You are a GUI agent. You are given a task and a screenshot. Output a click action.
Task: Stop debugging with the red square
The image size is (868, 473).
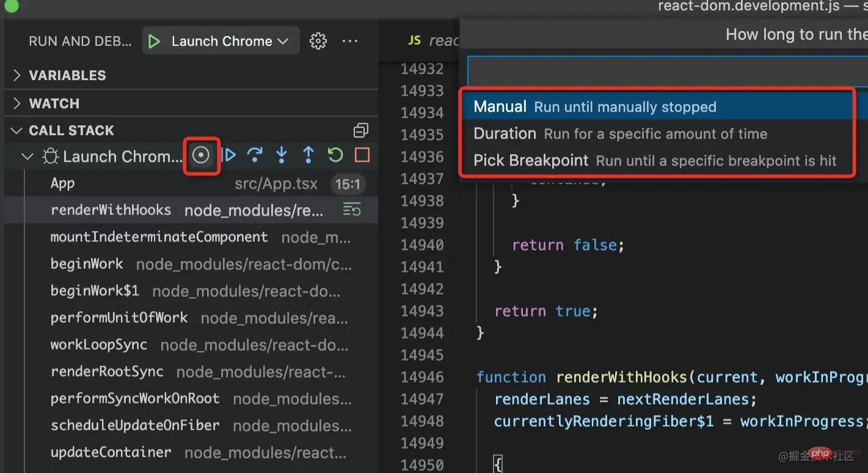362,156
